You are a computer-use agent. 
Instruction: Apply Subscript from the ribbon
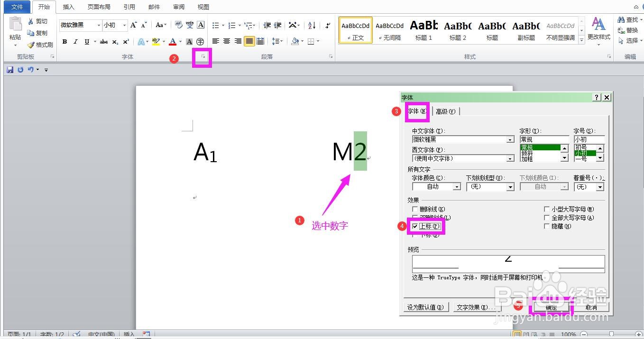[115, 42]
